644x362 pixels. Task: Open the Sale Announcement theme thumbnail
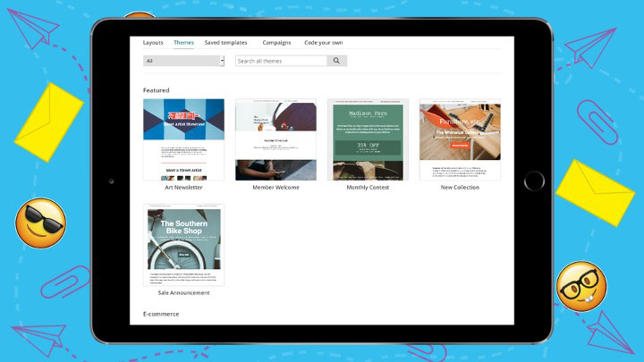tap(183, 245)
